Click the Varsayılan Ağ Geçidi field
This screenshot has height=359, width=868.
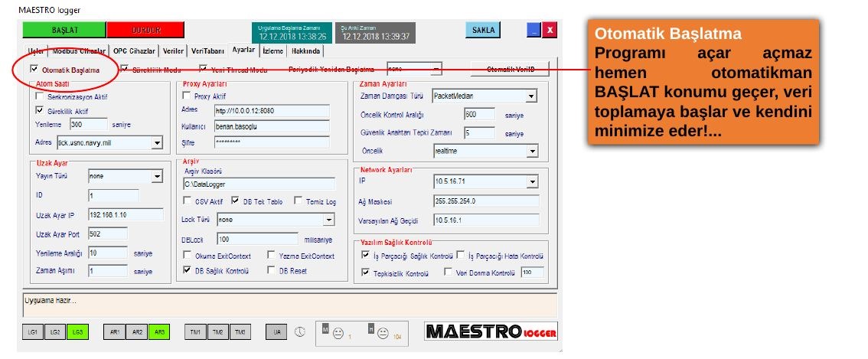pyautogui.click(x=486, y=220)
